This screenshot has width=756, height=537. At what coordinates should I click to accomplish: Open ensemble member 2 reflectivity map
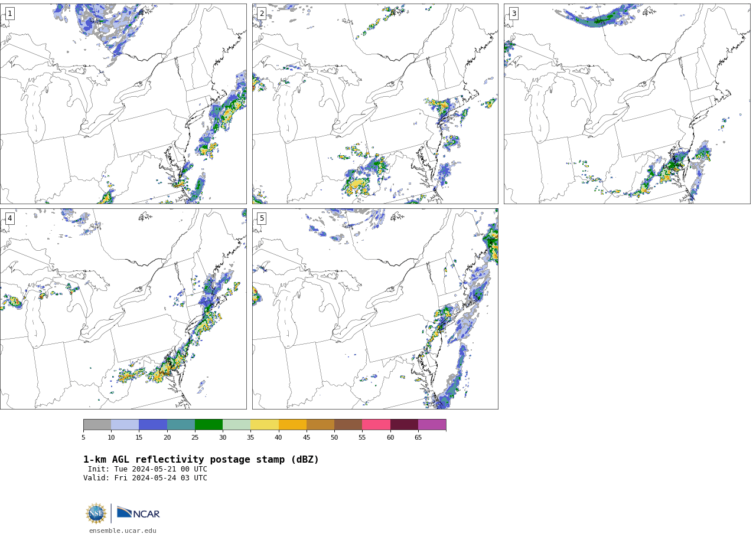tap(375, 104)
